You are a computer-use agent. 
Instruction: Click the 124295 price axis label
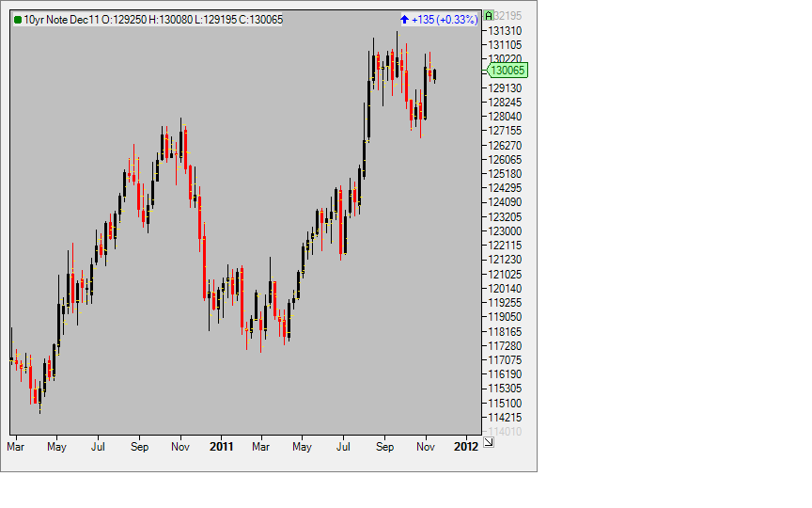(x=505, y=188)
